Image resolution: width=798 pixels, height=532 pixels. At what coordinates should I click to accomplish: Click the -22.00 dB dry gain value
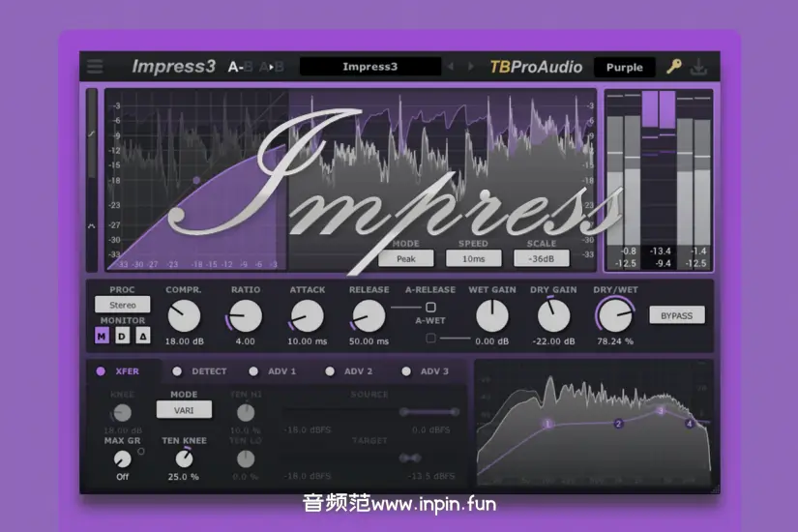553,341
